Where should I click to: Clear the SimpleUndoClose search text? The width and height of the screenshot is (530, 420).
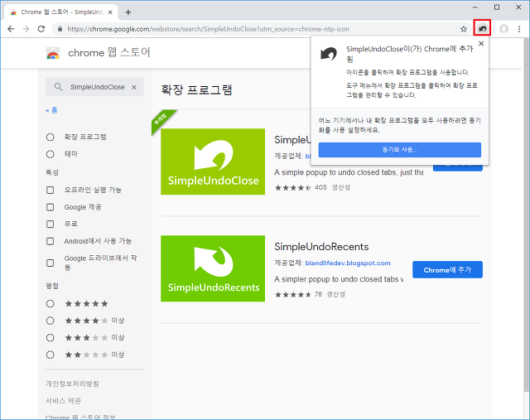(x=134, y=87)
